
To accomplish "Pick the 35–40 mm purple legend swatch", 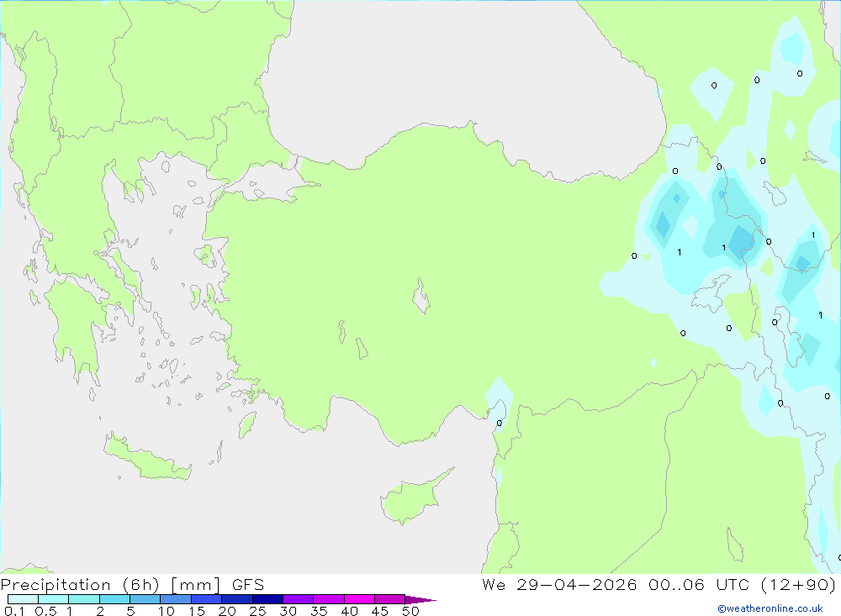I will click(329, 599).
